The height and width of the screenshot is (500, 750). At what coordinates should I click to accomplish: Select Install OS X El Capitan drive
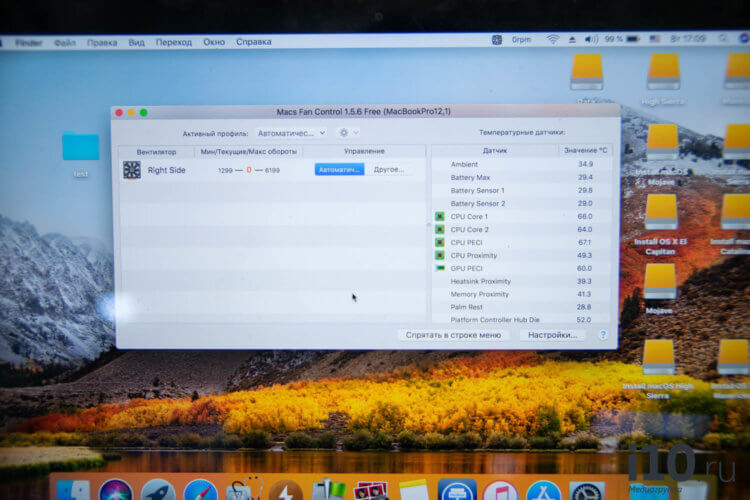pos(661,212)
